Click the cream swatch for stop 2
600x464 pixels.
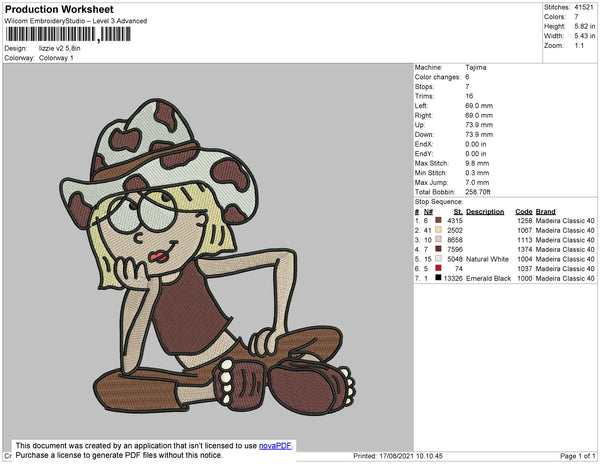click(439, 230)
